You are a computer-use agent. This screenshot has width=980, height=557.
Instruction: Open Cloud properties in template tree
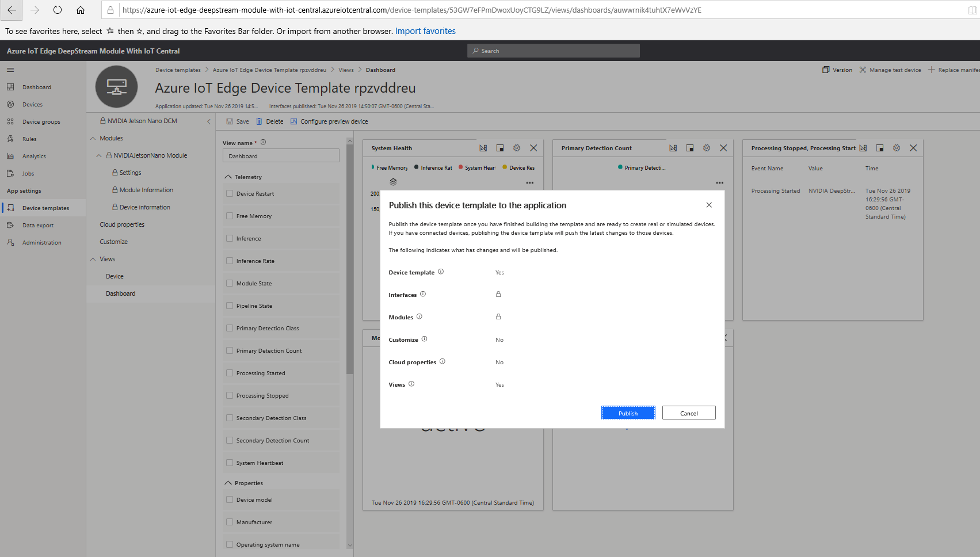click(x=122, y=224)
